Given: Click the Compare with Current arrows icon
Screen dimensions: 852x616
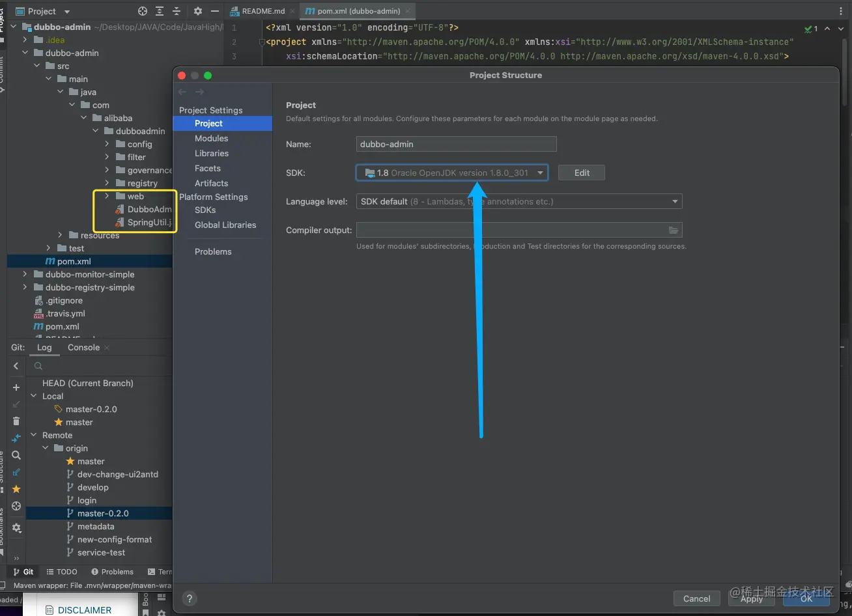Looking at the screenshot, I should tap(16, 438).
